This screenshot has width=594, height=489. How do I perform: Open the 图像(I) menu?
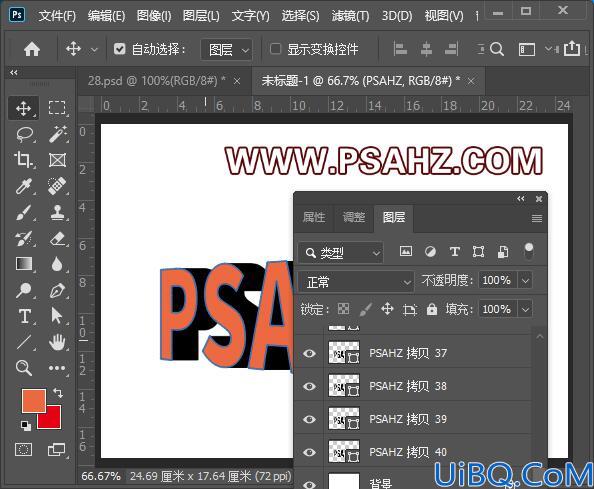(154, 16)
